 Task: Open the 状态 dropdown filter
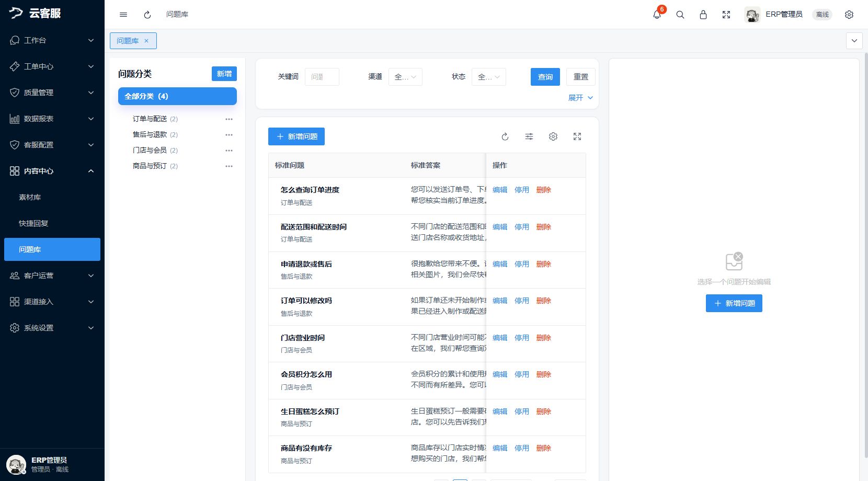[x=489, y=77]
